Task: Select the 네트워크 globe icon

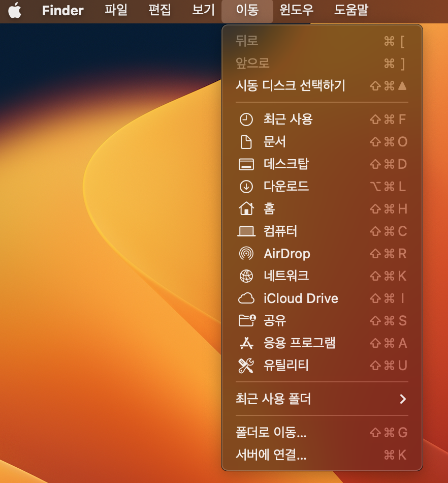Action: click(x=246, y=276)
